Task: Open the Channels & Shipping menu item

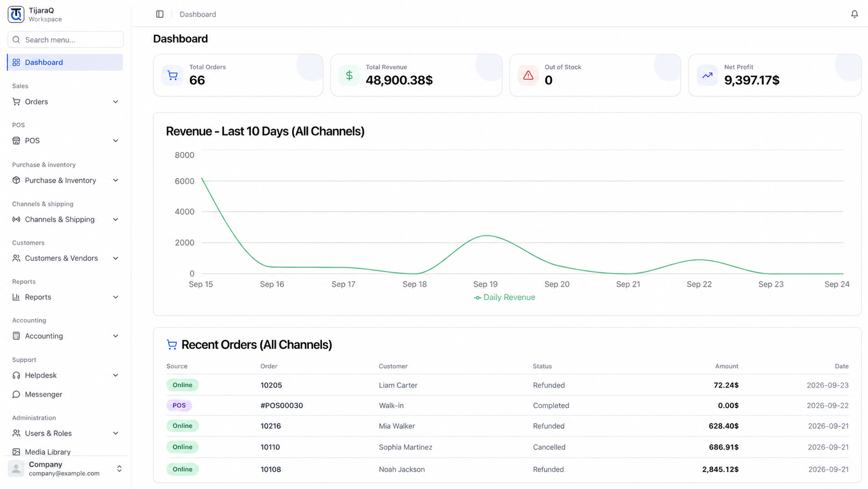Action: (x=65, y=219)
